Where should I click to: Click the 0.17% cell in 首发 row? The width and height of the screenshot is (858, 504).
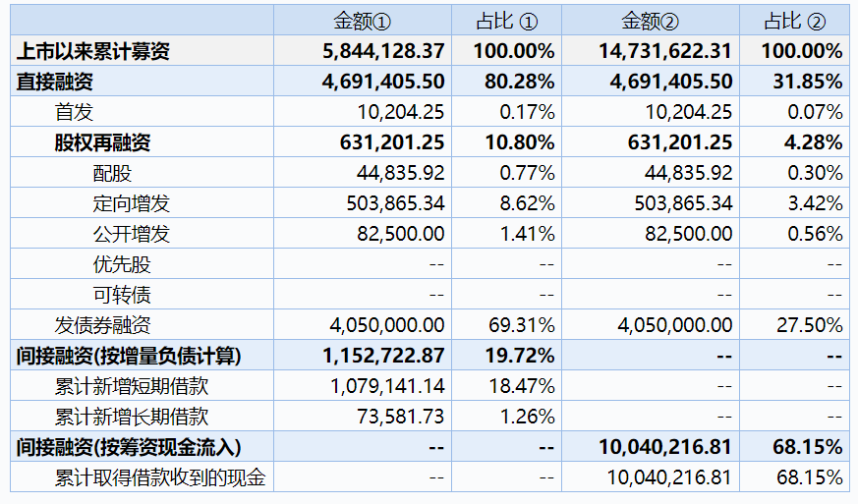click(x=528, y=112)
